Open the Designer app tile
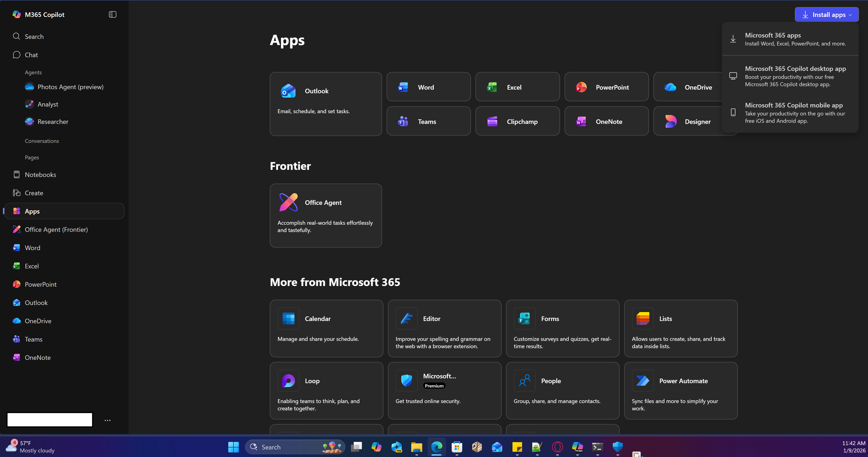Image resolution: width=868 pixels, height=457 pixels. [695, 121]
